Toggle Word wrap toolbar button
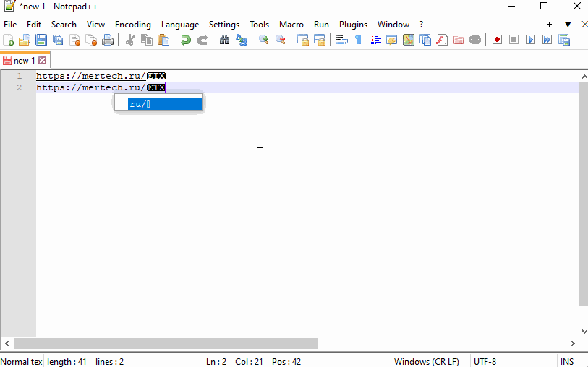 [342, 40]
